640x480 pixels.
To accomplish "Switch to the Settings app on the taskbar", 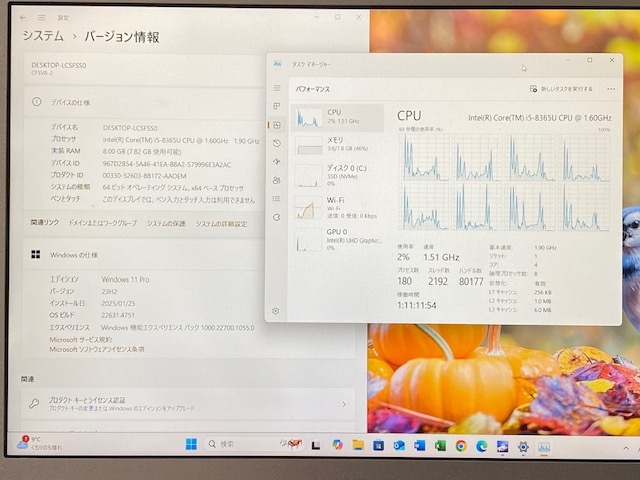I will (x=523, y=447).
